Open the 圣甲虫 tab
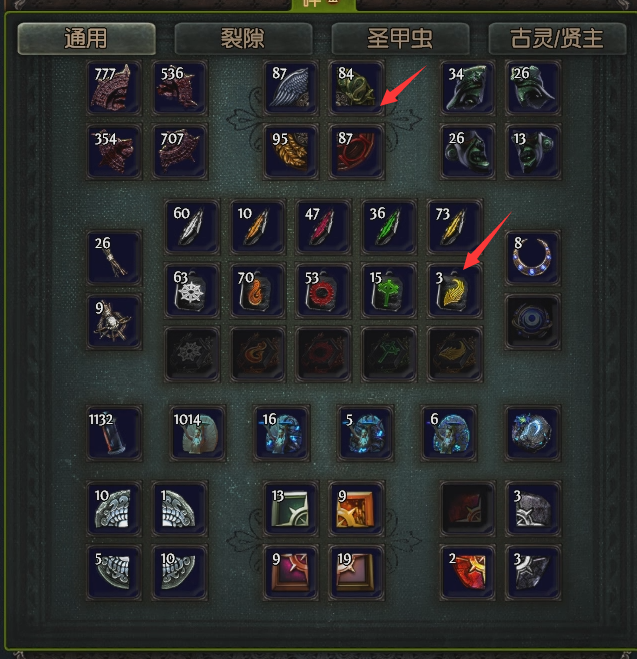 pos(400,39)
